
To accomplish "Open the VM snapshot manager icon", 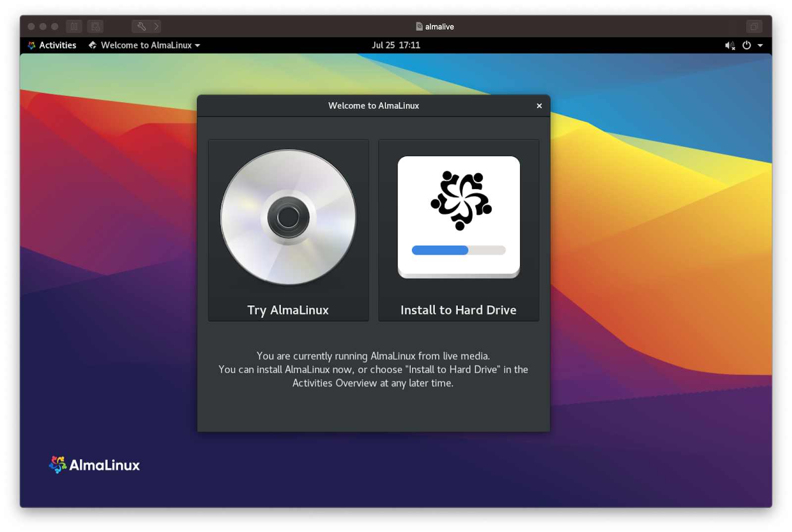I will click(x=95, y=27).
